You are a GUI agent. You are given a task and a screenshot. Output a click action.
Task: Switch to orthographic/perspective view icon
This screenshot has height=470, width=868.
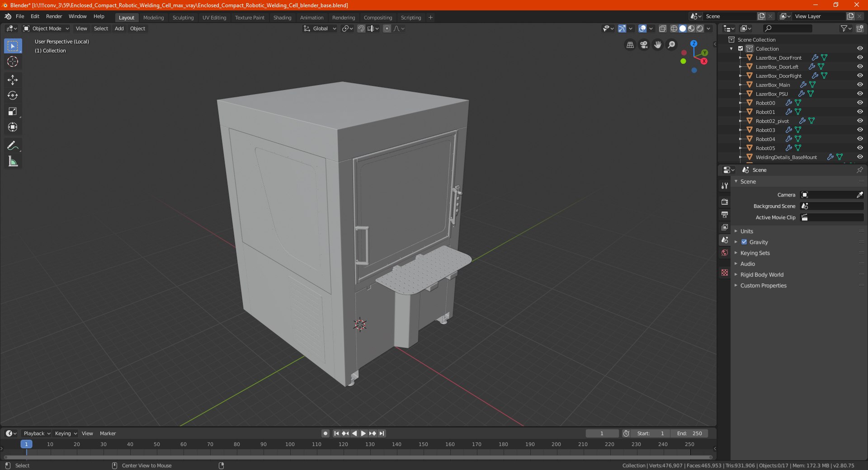(630, 45)
